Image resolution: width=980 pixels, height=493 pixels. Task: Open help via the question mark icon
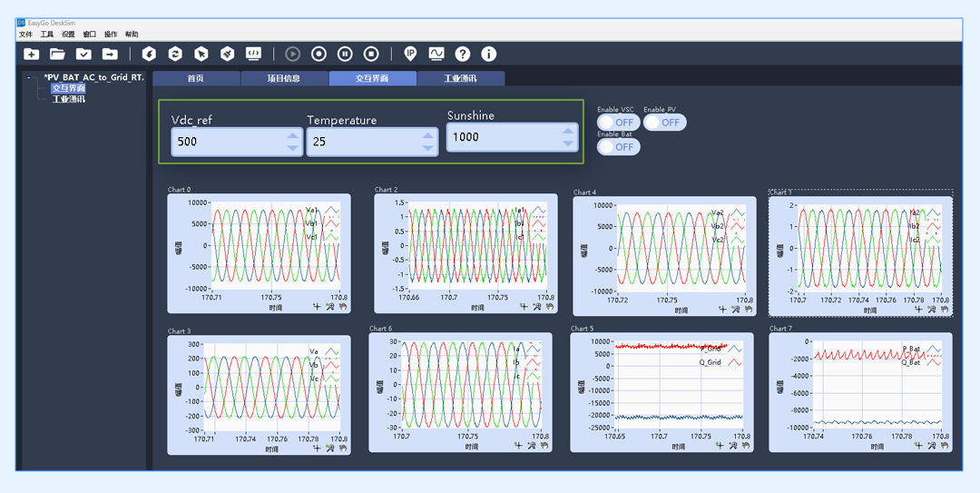click(463, 54)
